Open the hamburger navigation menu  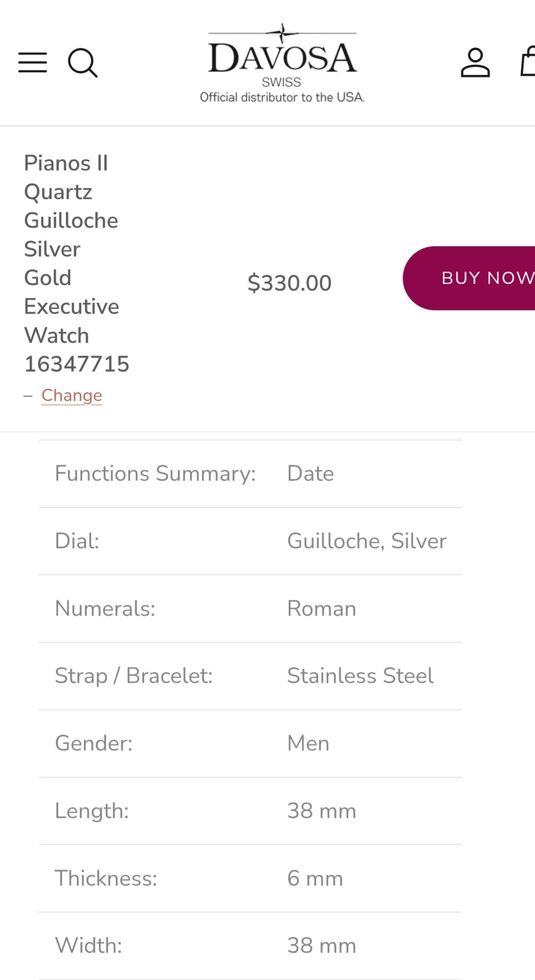[x=32, y=62]
